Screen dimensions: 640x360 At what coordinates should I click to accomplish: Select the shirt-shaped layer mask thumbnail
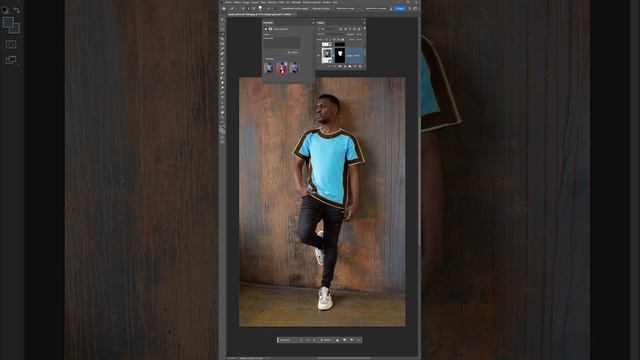coord(340,56)
